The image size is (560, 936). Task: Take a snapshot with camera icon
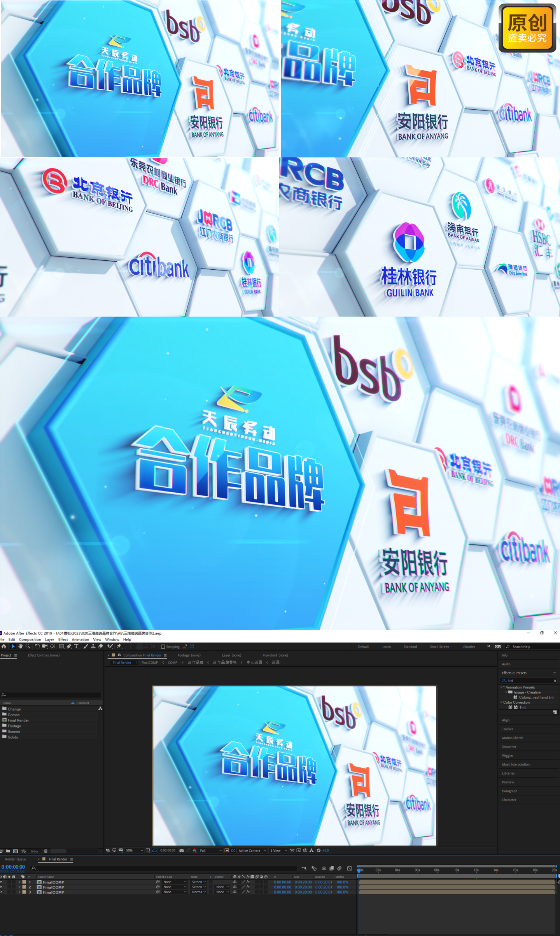tap(182, 850)
